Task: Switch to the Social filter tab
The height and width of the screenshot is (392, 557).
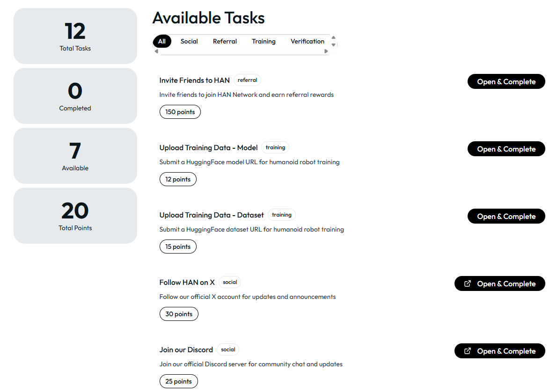Action: coord(189,41)
